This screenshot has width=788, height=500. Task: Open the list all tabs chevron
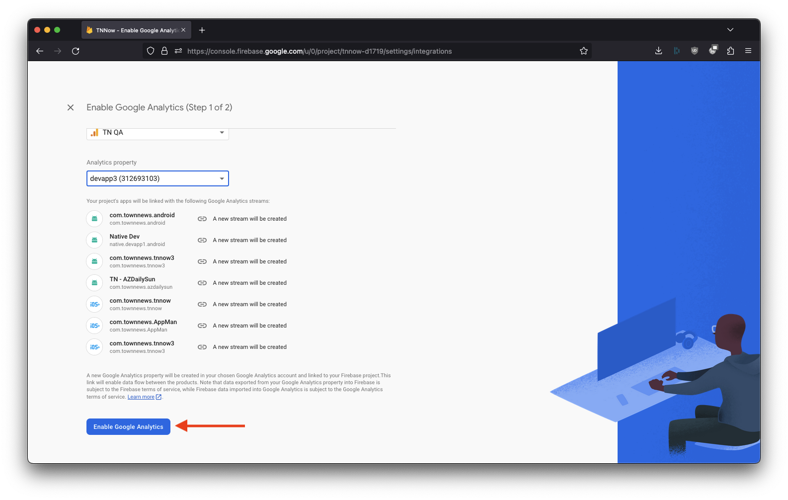pyautogui.click(x=730, y=30)
